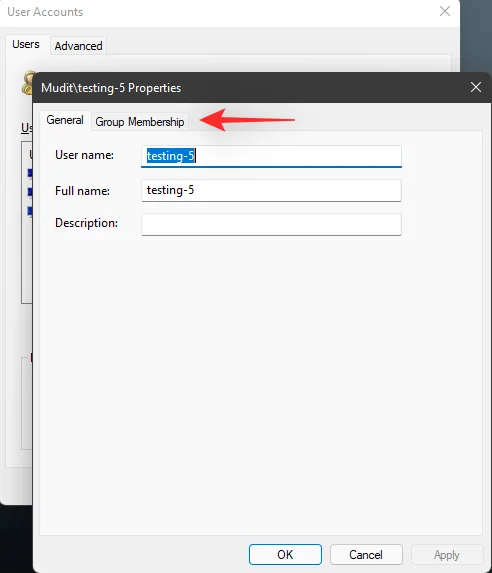
Task: Click the "Description:" label
Action: coord(86,223)
